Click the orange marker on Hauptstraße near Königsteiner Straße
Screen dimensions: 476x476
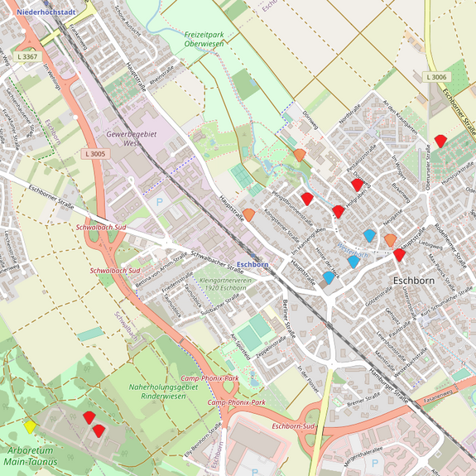[249, 215]
